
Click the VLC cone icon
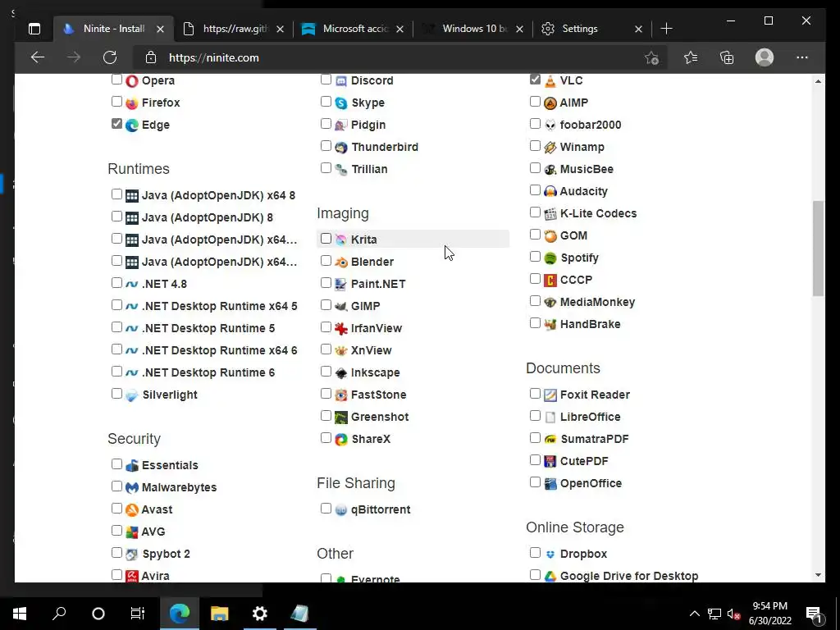[x=550, y=81]
